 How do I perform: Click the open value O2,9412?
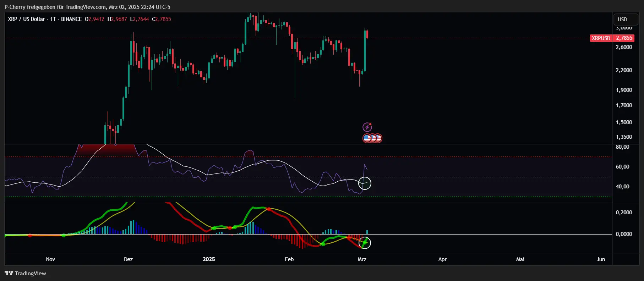click(x=94, y=19)
